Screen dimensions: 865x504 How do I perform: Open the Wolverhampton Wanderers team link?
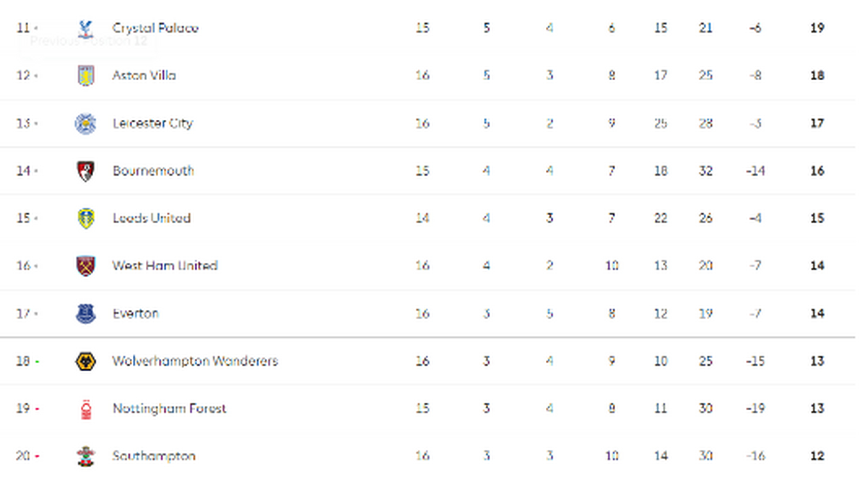coord(195,361)
